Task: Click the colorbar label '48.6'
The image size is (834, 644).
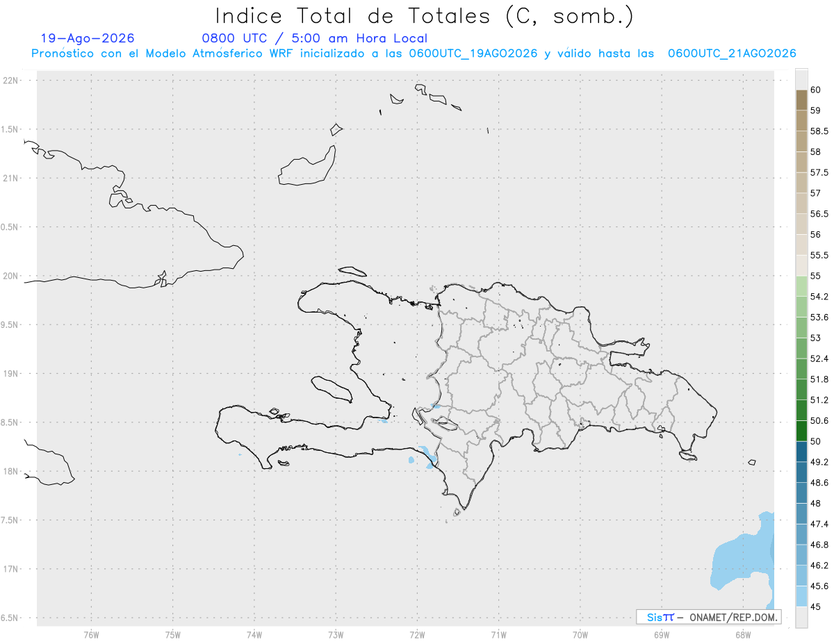Action: (x=819, y=483)
